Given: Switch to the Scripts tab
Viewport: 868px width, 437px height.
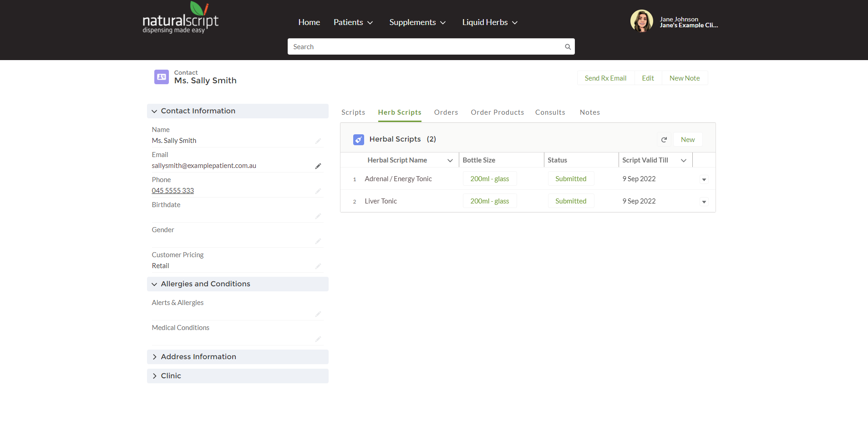Looking at the screenshot, I should pos(353,112).
